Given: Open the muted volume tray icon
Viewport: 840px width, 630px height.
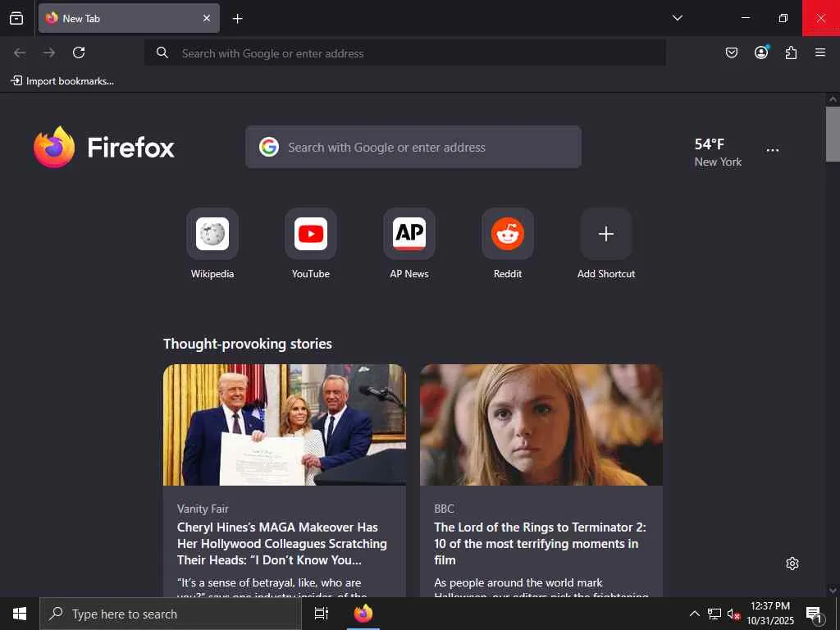Looking at the screenshot, I should pyautogui.click(x=733, y=614).
